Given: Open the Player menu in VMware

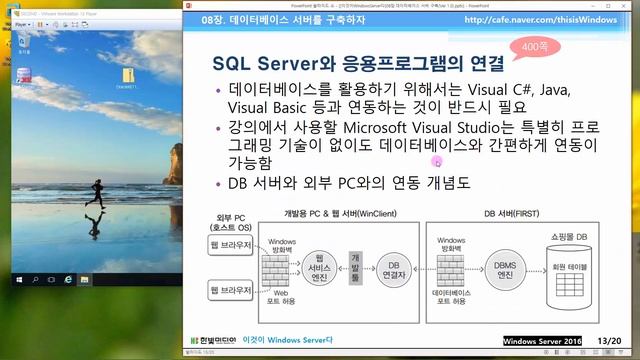Looking at the screenshot, I should (23, 24).
